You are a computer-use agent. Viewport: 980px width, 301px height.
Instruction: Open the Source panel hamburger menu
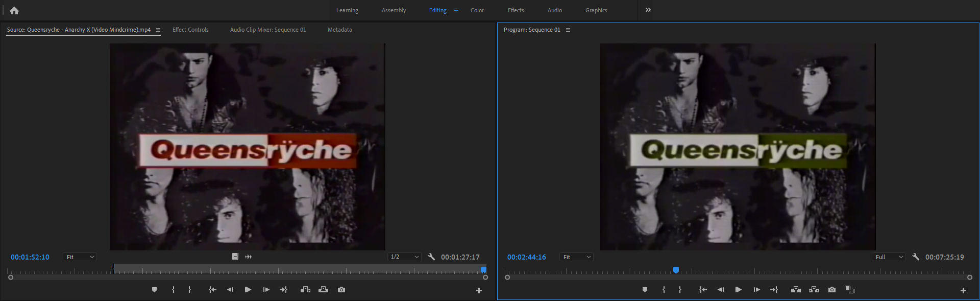coord(158,30)
